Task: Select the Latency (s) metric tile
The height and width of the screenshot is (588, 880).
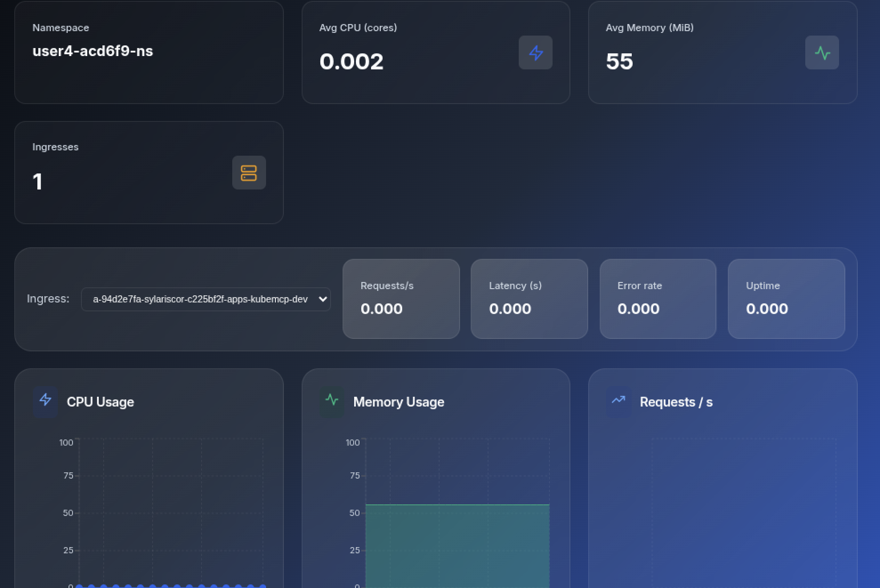Action: pyautogui.click(x=529, y=298)
